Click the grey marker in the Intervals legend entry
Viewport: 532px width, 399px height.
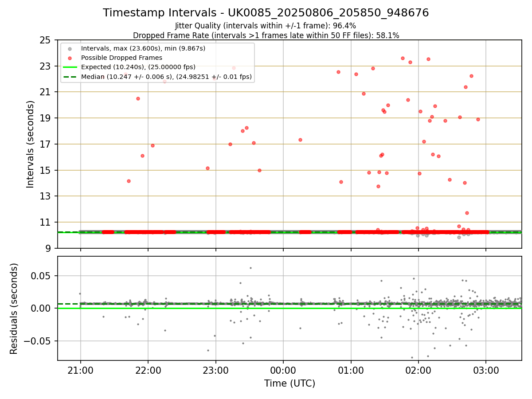70,48
